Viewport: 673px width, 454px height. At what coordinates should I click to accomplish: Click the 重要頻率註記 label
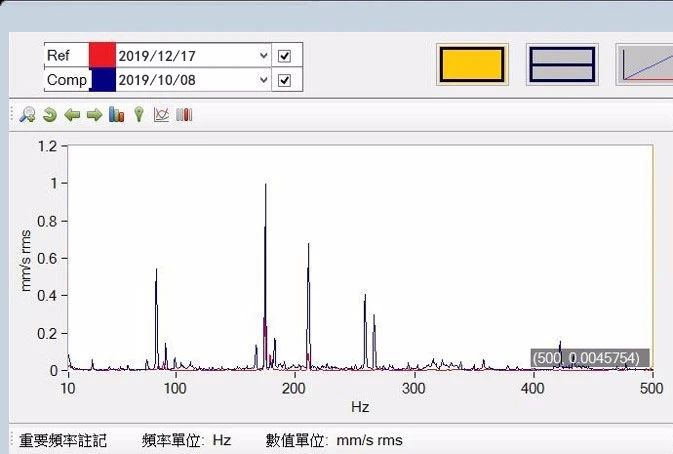[64, 440]
